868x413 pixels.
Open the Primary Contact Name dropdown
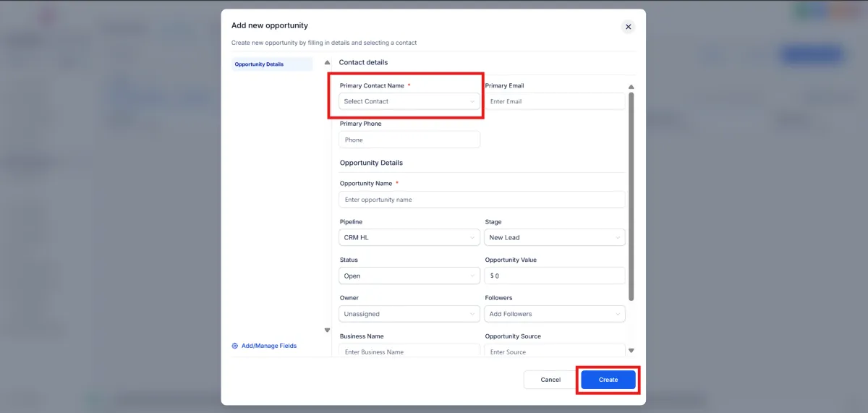pyautogui.click(x=409, y=101)
